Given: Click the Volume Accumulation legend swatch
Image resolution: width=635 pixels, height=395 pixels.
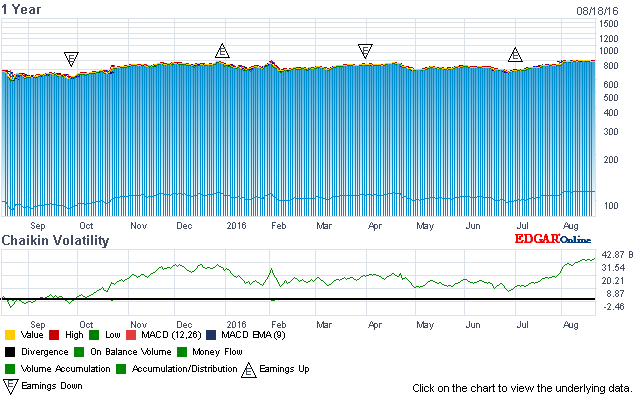Looking at the screenshot, I should tap(10, 369).
